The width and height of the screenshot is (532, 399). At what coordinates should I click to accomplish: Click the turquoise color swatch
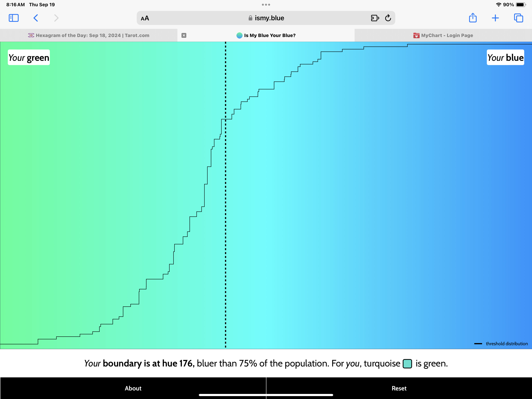pos(407,364)
